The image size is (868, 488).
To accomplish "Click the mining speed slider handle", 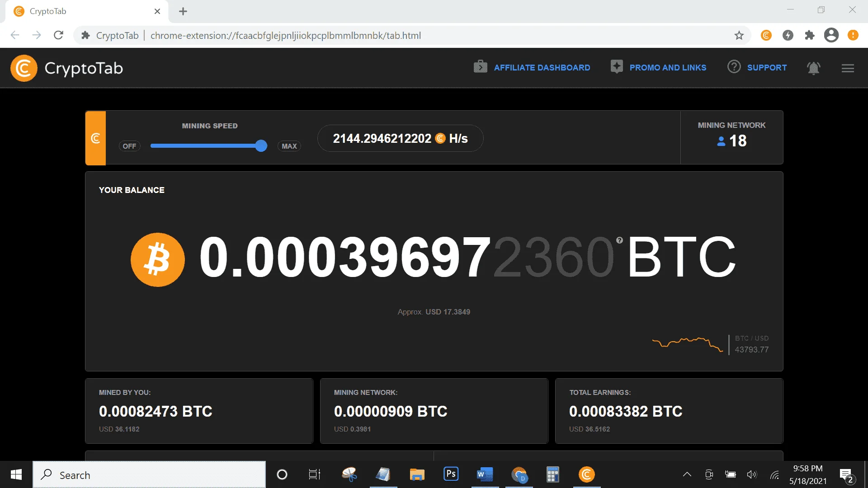I will [261, 145].
